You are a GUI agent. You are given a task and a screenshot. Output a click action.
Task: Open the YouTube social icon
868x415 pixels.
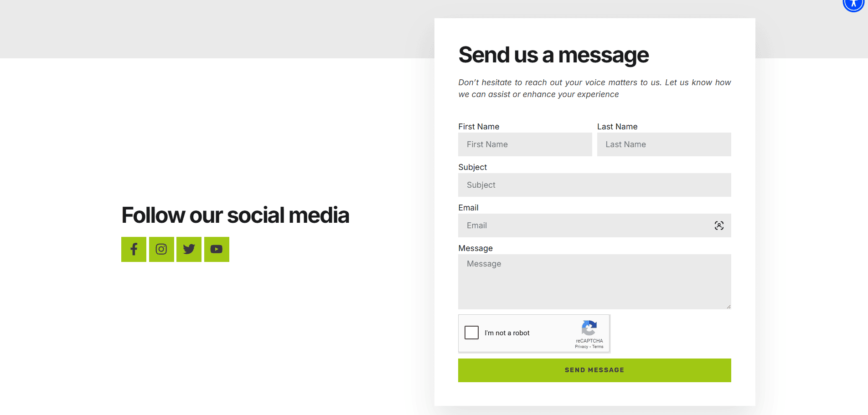tap(217, 249)
